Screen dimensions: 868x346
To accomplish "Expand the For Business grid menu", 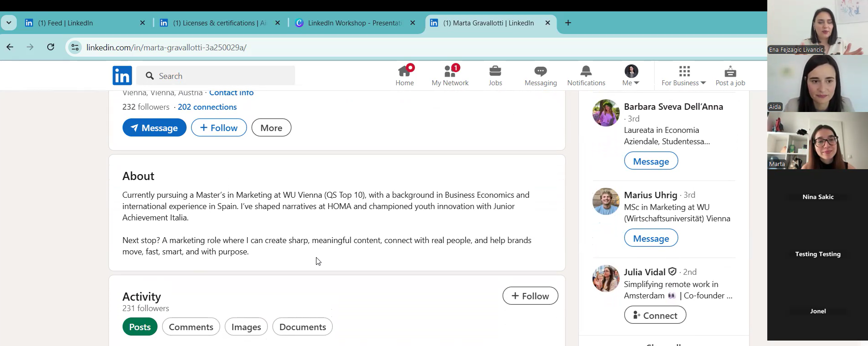I will click(x=684, y=75).
